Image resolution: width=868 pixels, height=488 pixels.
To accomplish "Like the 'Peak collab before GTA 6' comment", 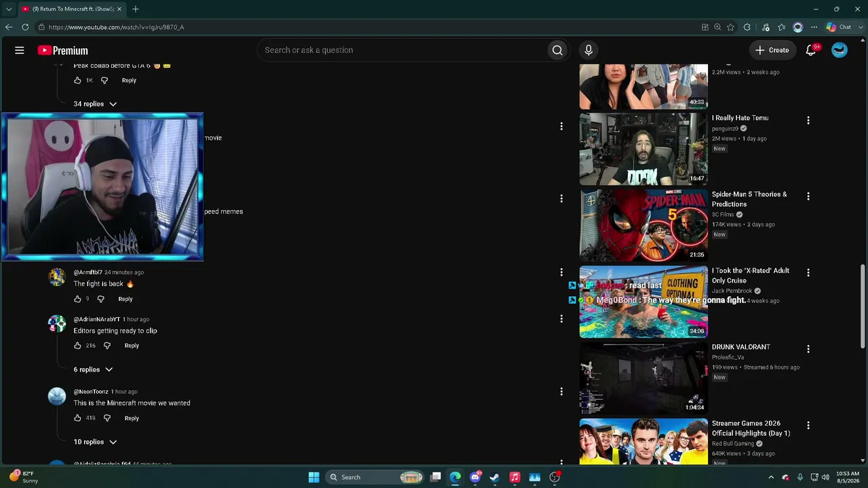I will (x=77, y=80).
